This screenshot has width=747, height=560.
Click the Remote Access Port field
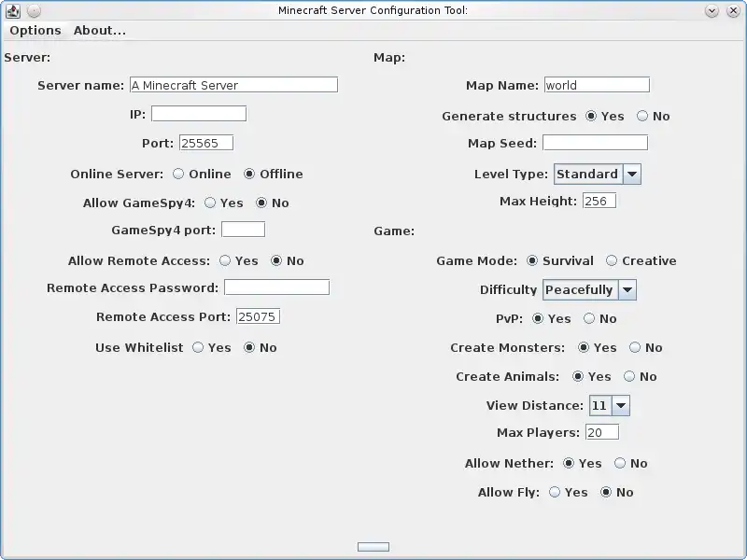click(x=258, y=316)
